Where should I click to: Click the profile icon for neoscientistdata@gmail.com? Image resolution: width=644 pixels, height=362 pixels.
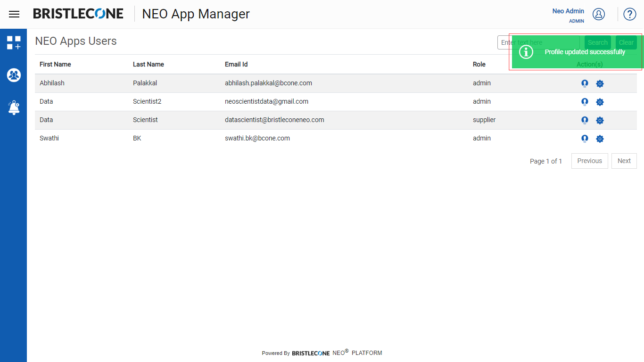click(x=585, y=102)
